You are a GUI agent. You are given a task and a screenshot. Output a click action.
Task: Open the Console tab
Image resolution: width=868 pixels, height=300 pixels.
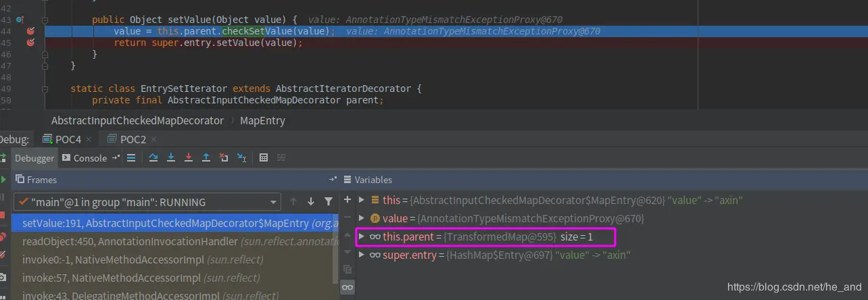(85, 157)
